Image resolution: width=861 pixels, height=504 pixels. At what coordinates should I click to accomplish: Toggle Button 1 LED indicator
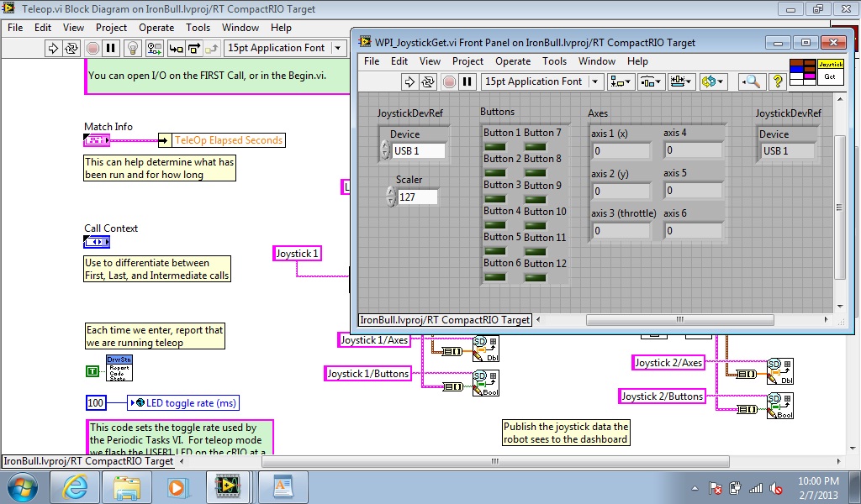pyautogui.click(x=495, y=146)
